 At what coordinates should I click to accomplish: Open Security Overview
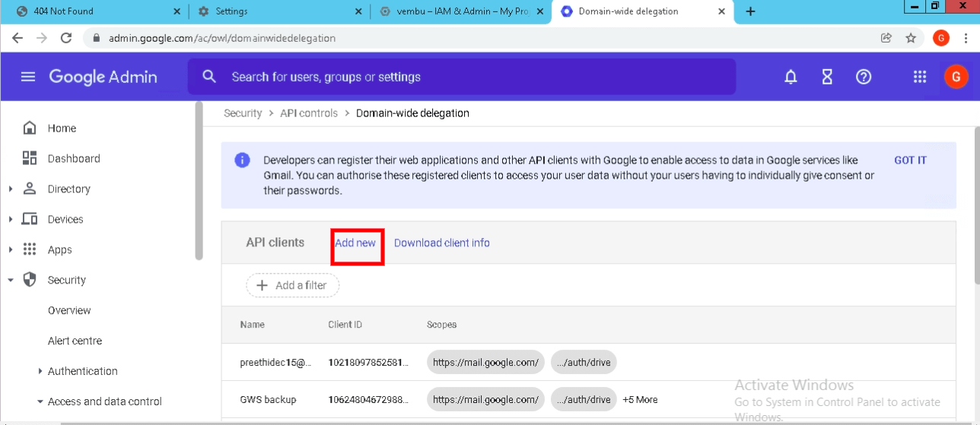click(x=69, y=310)
